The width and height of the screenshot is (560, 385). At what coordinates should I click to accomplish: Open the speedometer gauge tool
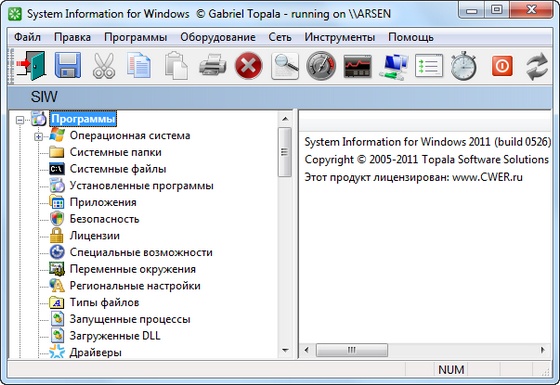click(x=321, y=66)
